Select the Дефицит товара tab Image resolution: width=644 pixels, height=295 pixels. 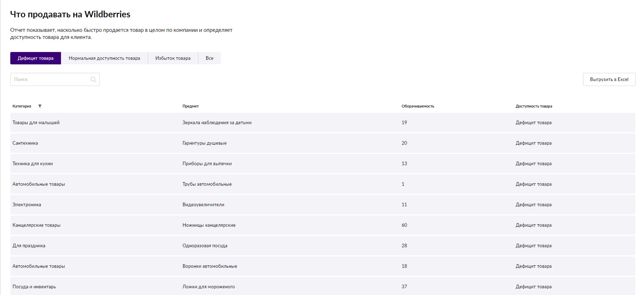pyautogui.click(x=35, y=58)
